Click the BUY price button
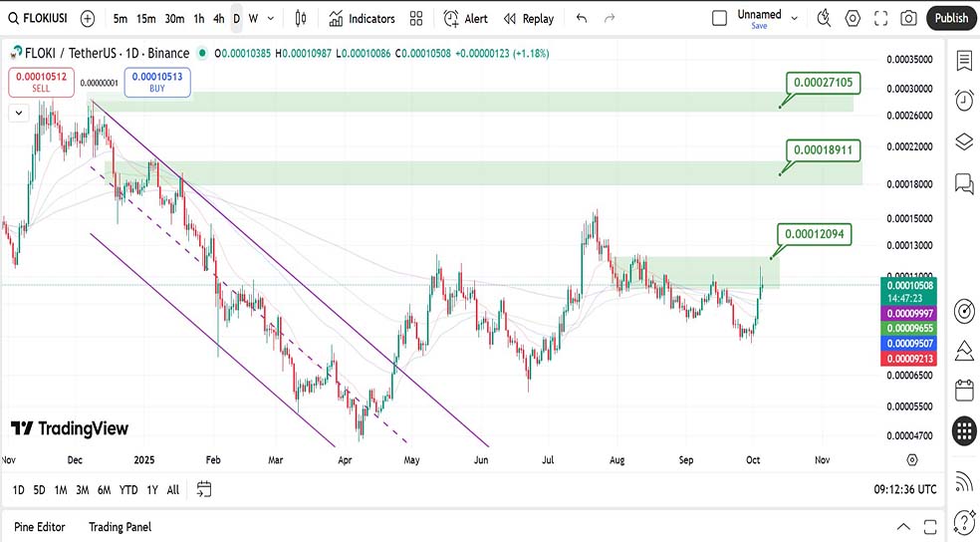 (157, 82)
